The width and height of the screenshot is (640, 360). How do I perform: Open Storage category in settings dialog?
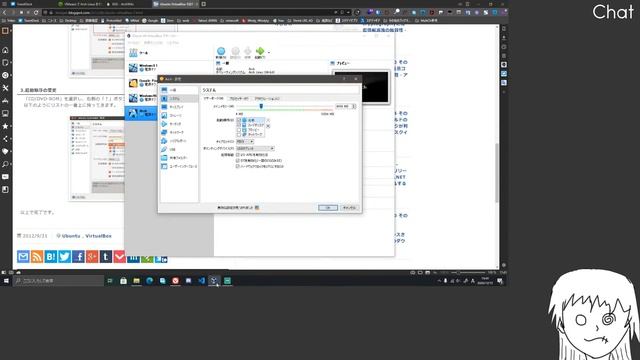(179, 116)
